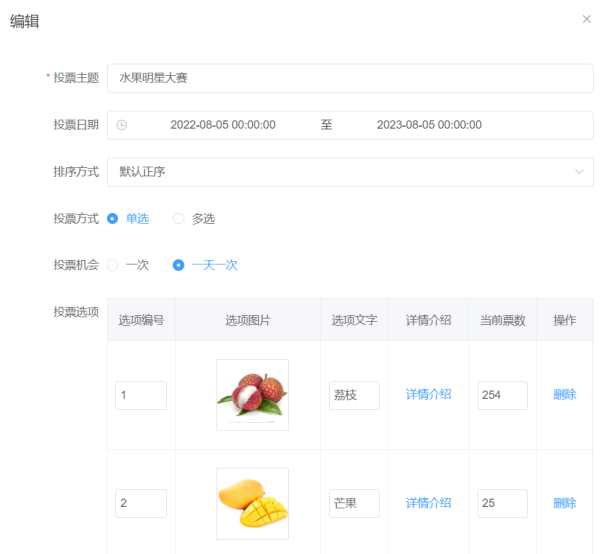This screenshot has width=600, height=554.
Task: Focus the 投票主题 input field
Action: click(x=350, y=78)
